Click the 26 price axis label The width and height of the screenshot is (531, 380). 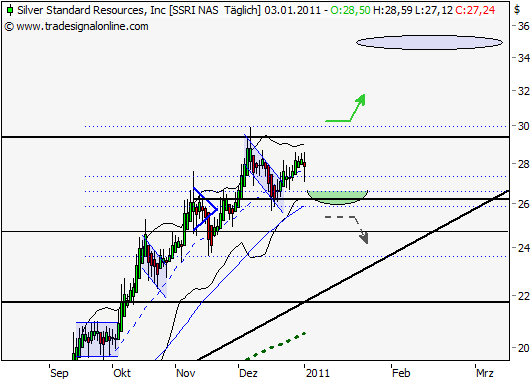click(524, 204)
